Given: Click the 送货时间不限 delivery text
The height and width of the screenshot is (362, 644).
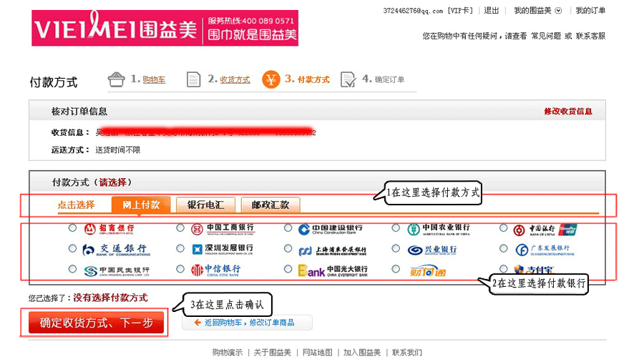Looking at the screenshot, I should 118,150.
